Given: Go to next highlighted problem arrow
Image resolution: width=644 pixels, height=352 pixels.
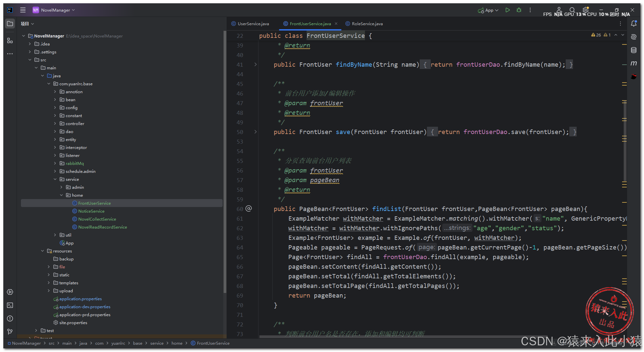Looking at the screenshot, I should [623, 35].
